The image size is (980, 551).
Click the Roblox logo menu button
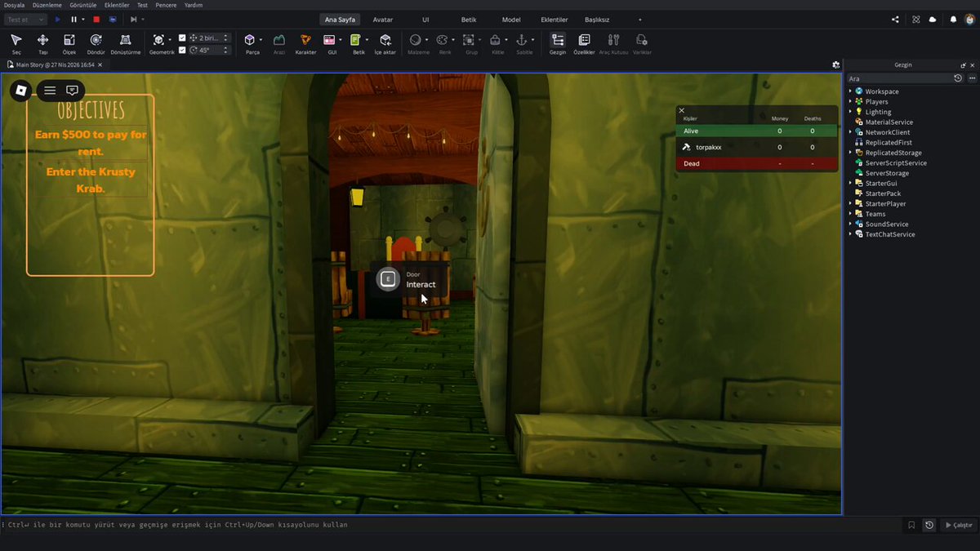21,91
